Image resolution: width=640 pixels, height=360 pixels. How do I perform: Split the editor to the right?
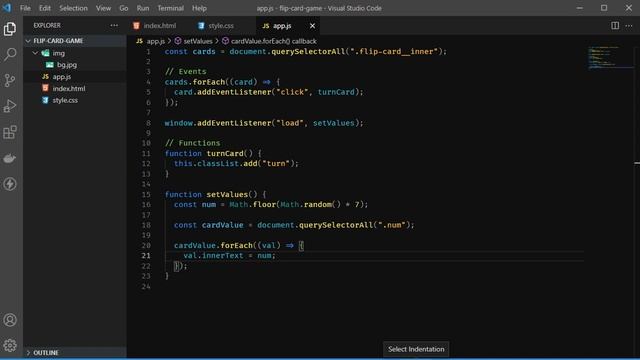[x=615, y=25]
